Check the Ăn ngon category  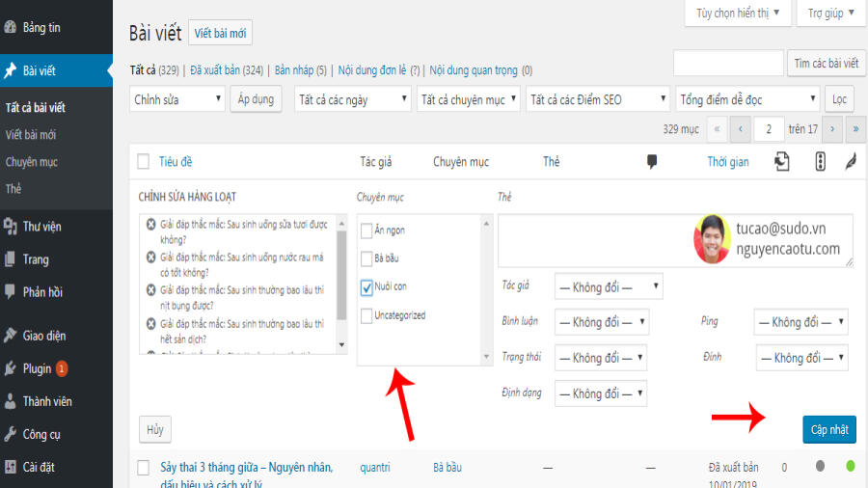[x=366, y=230]
